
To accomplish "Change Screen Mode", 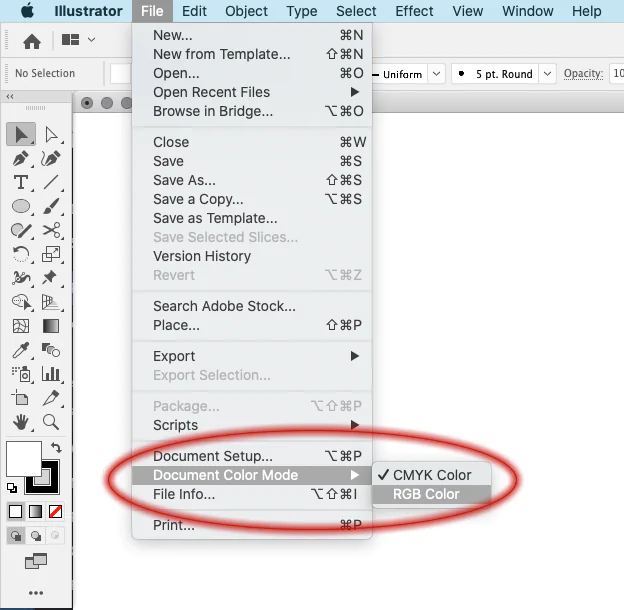I will click(x=36, y=561).
